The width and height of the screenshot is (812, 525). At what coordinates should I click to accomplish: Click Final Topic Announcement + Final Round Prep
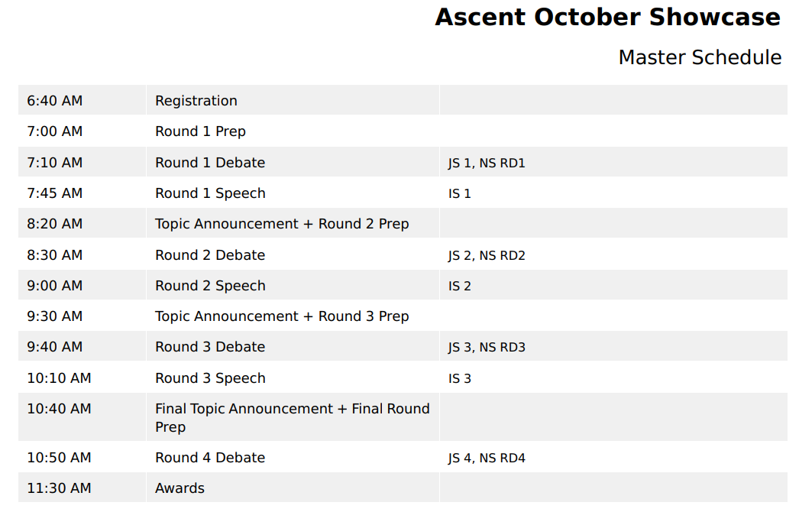click(x=293, y=417)
